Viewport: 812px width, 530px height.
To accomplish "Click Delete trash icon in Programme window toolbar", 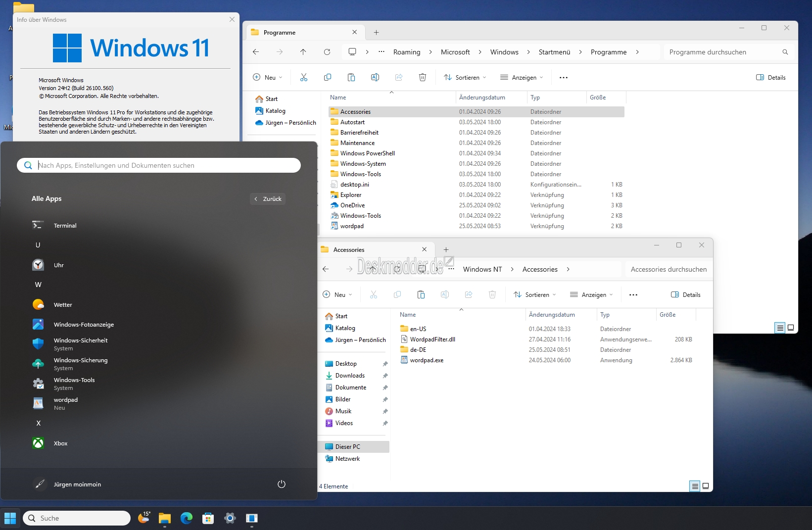I will (x=423, y=77).
